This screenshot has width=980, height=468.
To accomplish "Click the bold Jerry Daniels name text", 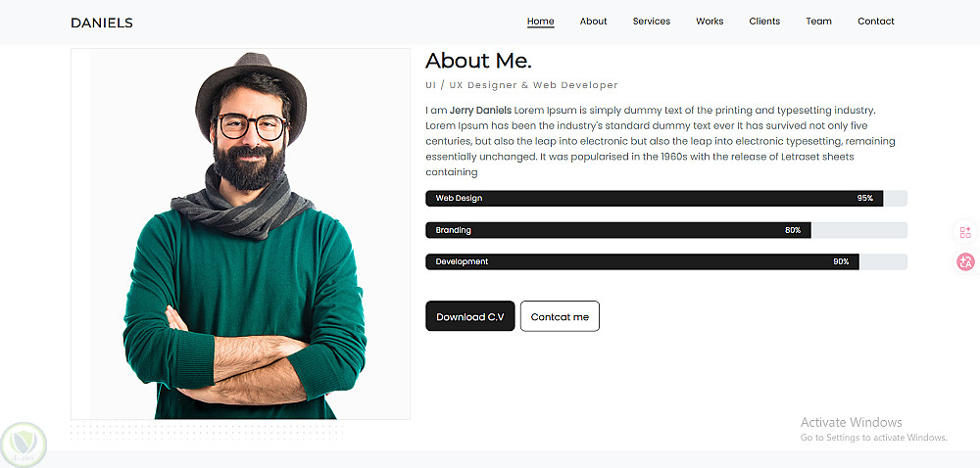I will [x=480, y=111].
